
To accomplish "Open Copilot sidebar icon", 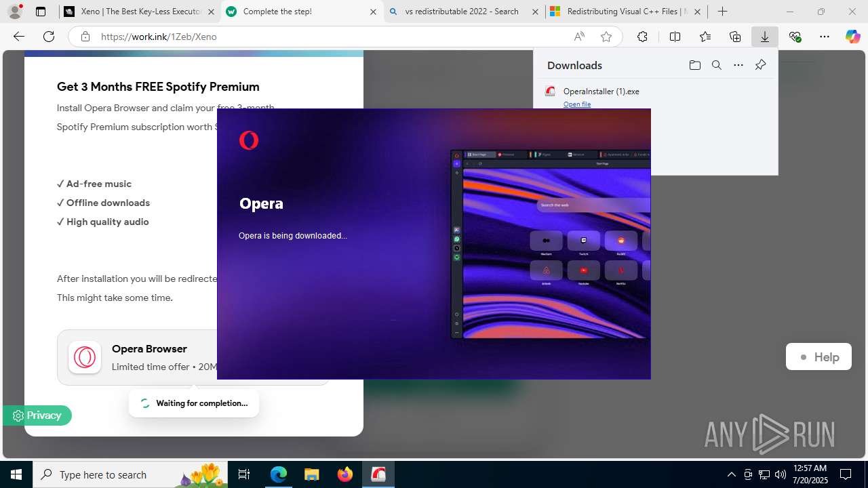I will (x=852, y=37).
